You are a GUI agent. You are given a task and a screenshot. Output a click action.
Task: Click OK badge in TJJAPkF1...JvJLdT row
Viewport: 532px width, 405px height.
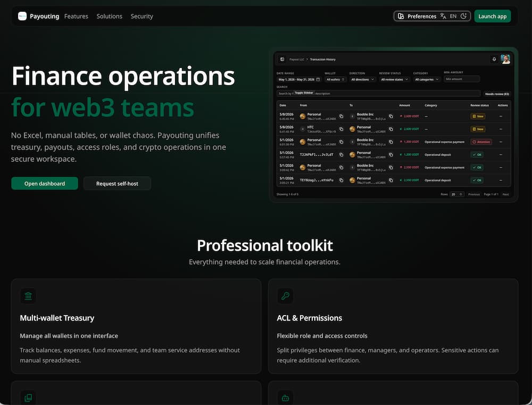coord(477,154)
